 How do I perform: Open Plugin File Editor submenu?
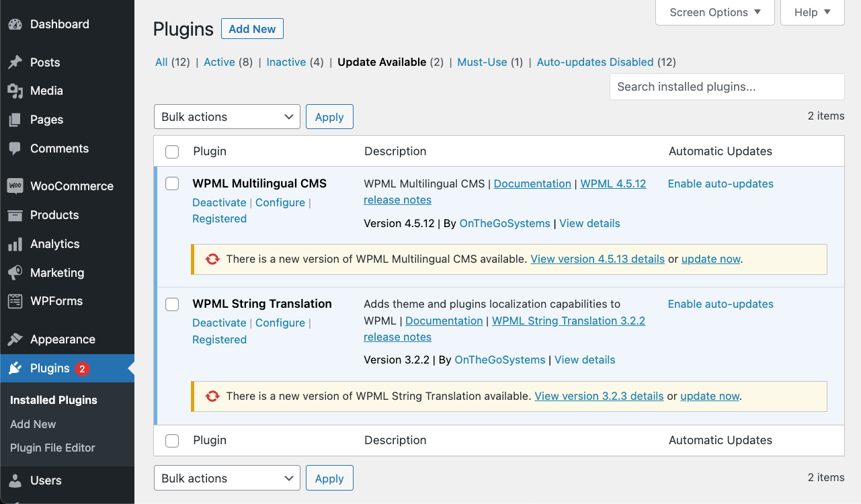52,448
